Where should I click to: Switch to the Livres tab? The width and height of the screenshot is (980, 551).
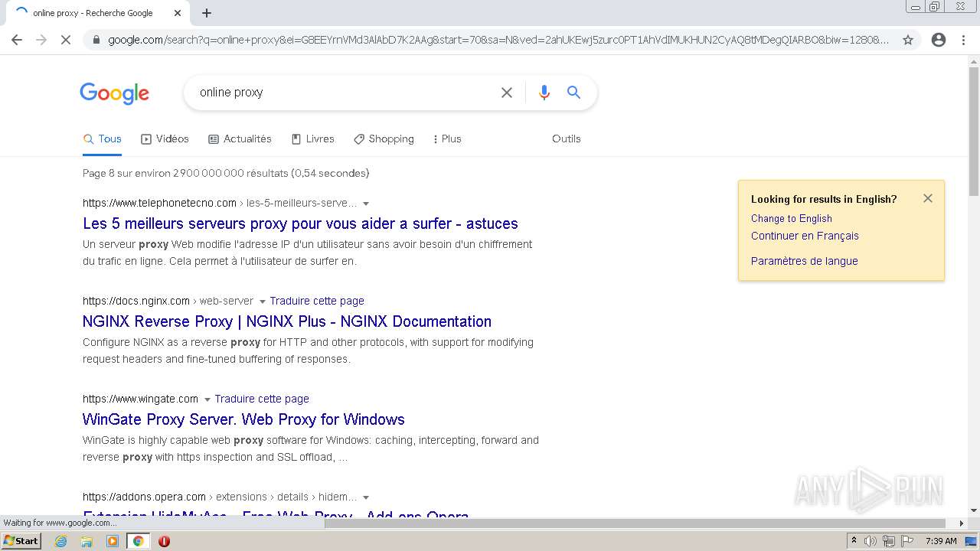(312, 139)
